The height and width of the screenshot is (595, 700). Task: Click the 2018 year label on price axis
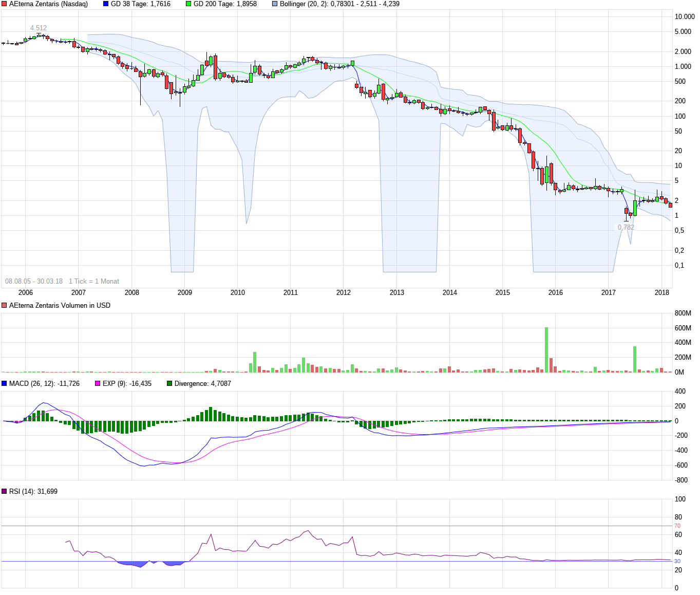point(662,292)
